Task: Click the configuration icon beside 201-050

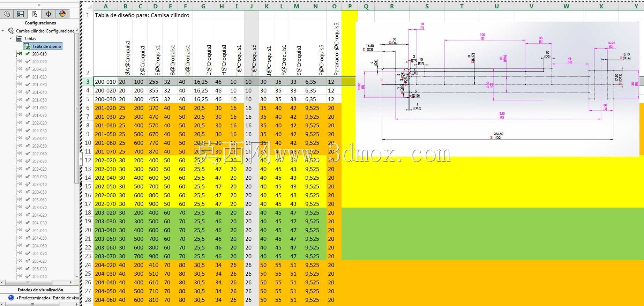Action: click(x=19, y=100)
